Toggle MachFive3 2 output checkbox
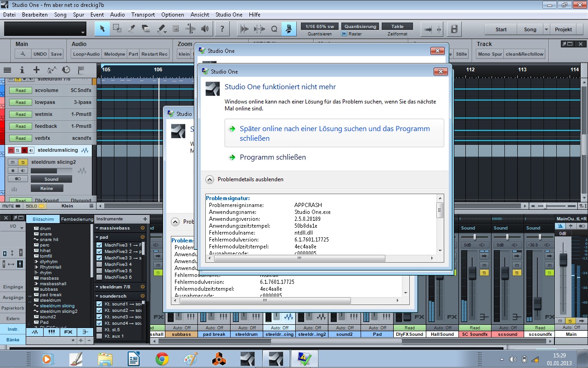The height and width of the screenshot is (368, 588). pyautogui.click(x=99, y=252)
